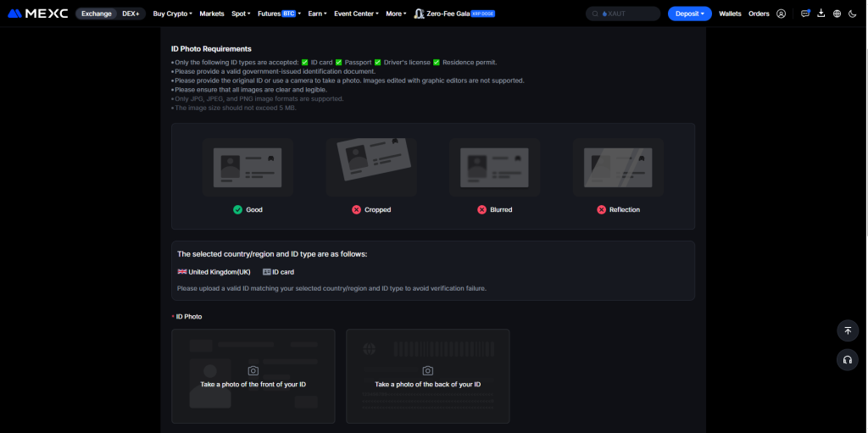Select the Exchange mode toggle
Viewport: 868px width, 433px height.
coord(96,14)
